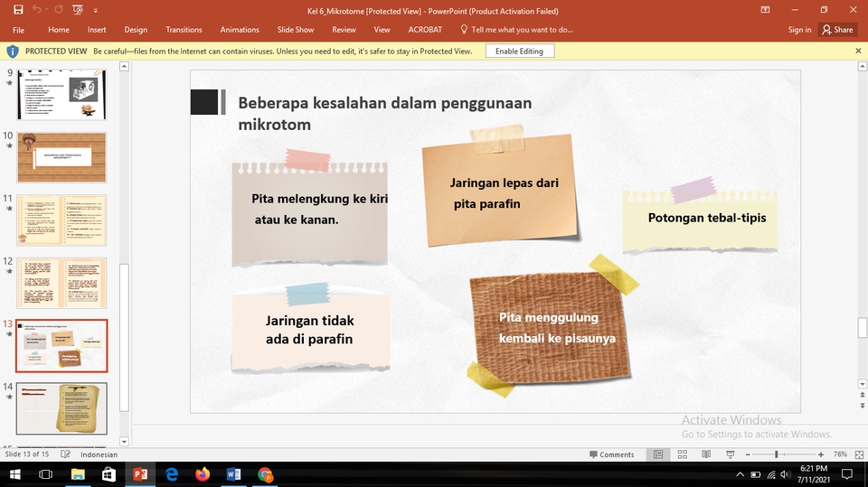
Task: Open Task View on taskbar
Action: (45, 475)
